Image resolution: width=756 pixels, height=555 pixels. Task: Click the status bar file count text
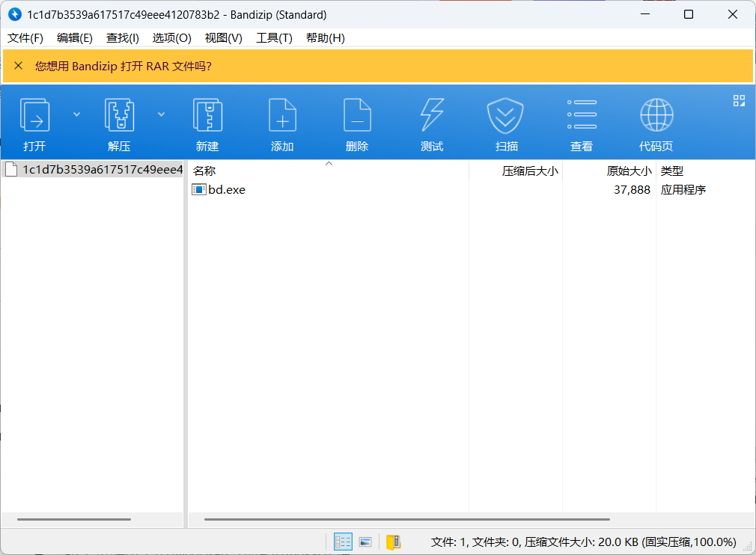coord(583,542)
